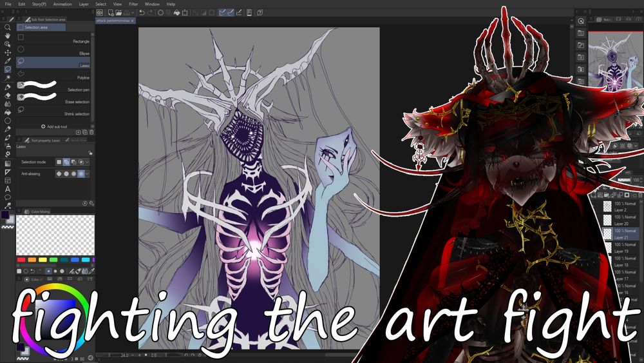This screenshot has width=644, height=363.
Task: Set selection mode to New selection
Action: pos(59,162)
